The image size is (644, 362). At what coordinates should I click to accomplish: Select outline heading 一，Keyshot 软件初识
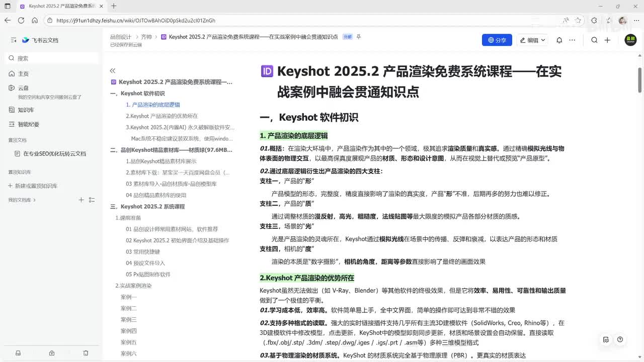pos(137,94)
